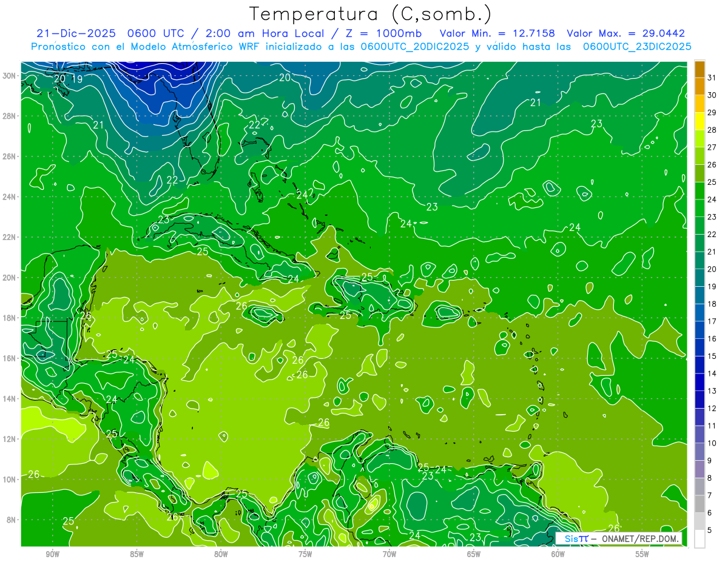Click the legend value 10
Viewport: 728px width, 562px height.
click(712, 443)
